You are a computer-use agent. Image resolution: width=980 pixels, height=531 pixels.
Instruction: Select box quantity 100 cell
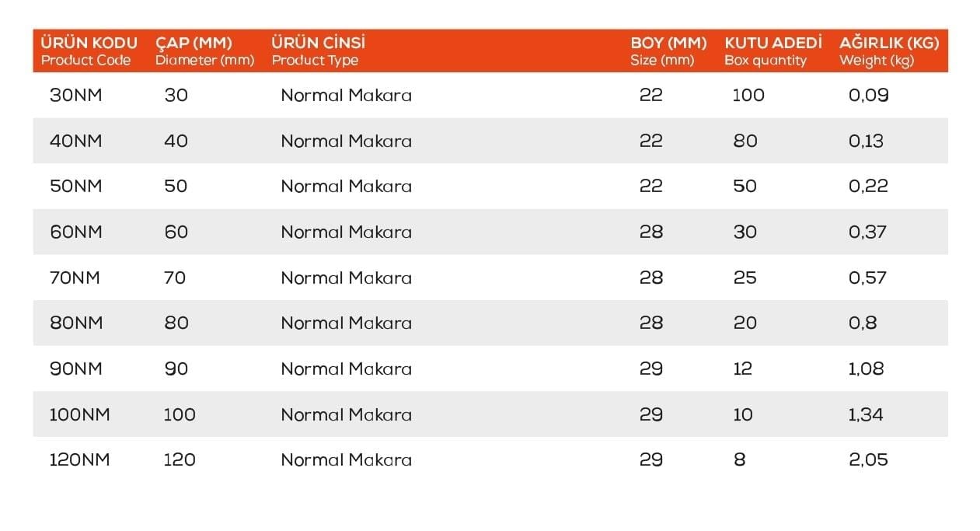(748, 96)
